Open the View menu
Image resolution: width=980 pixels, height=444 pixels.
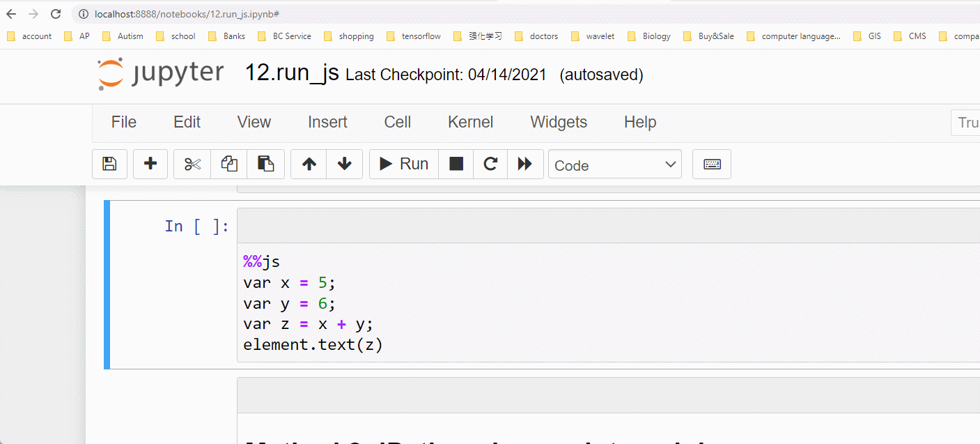pos(254,122)
